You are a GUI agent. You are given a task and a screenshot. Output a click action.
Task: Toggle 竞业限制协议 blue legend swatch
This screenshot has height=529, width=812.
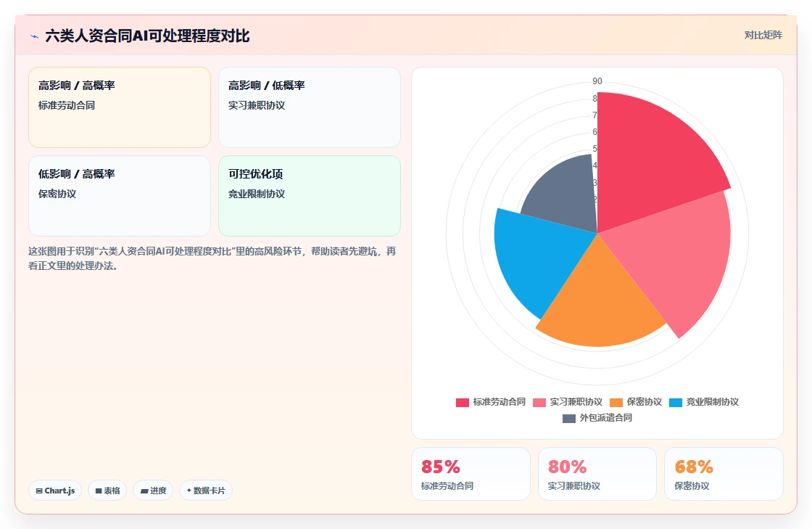675,403
